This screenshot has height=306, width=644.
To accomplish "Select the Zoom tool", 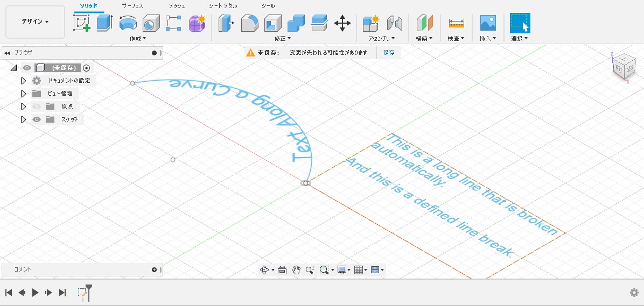I will click(310, 270).
